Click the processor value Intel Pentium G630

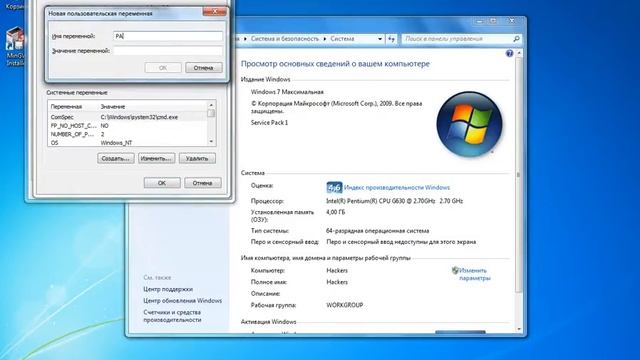pos(394,201)
